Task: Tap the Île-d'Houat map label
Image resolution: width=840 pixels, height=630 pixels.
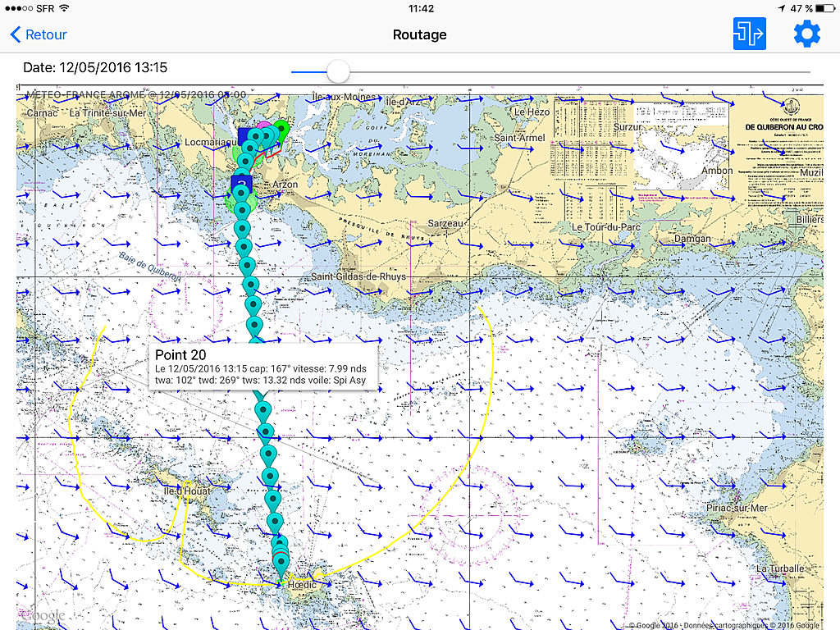Action: pyautogui.click(x=188, y=491)
